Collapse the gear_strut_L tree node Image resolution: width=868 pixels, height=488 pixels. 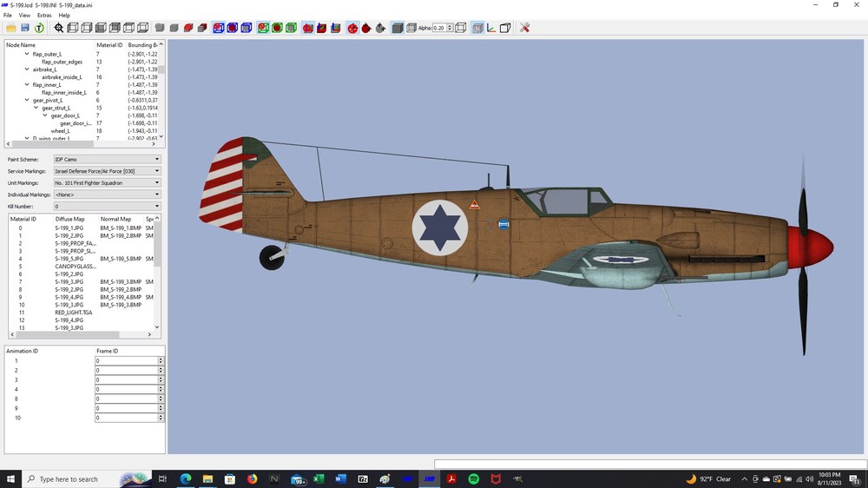click(36, 108)
